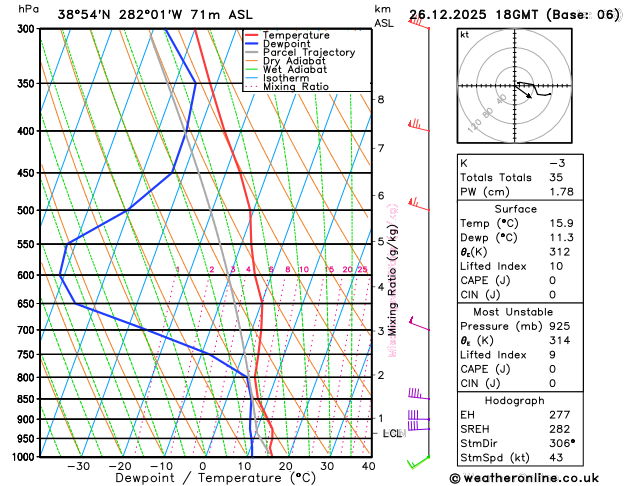The image size is (629, 486).
Task: Click the SREH value 282
Action: pos(560,429)
